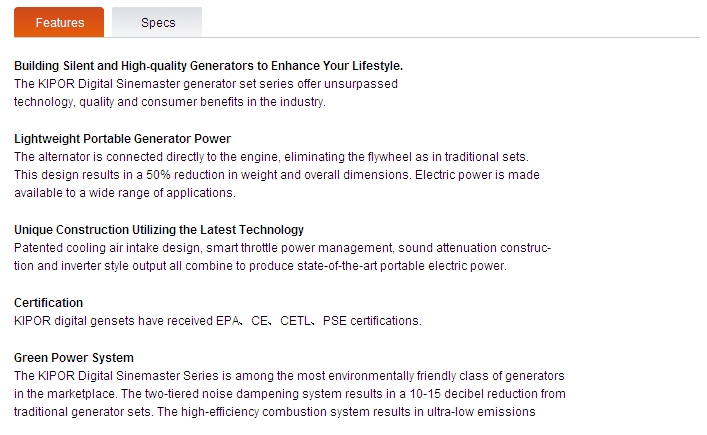Click the line "technology, quality and consumer benefits"
Screen dimensions: 707x435
tap(170, 102)
